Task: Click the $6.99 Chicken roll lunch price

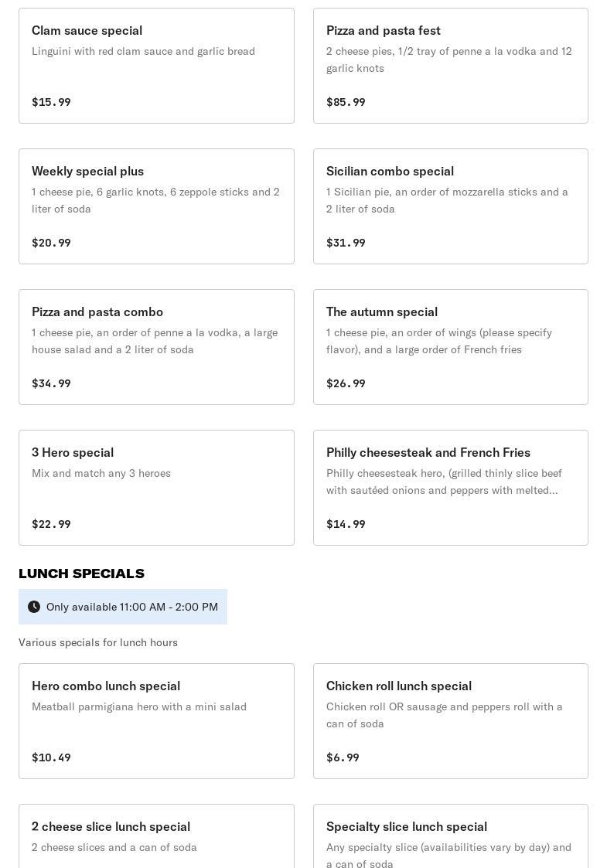Action: pyautogui.click(x=343, y=757)
